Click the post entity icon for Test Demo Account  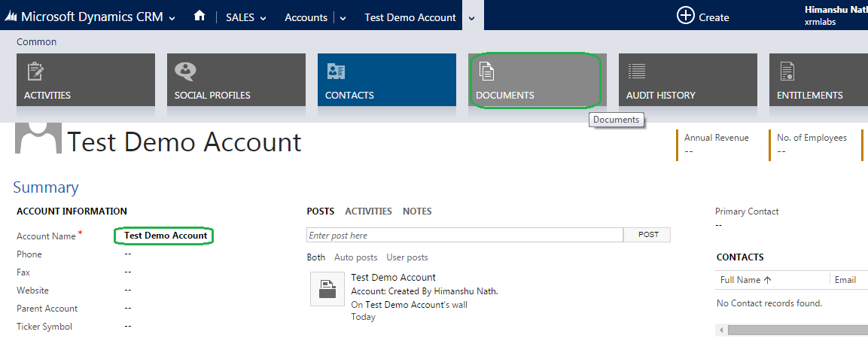pyautogui.click(x=327, y=289)
